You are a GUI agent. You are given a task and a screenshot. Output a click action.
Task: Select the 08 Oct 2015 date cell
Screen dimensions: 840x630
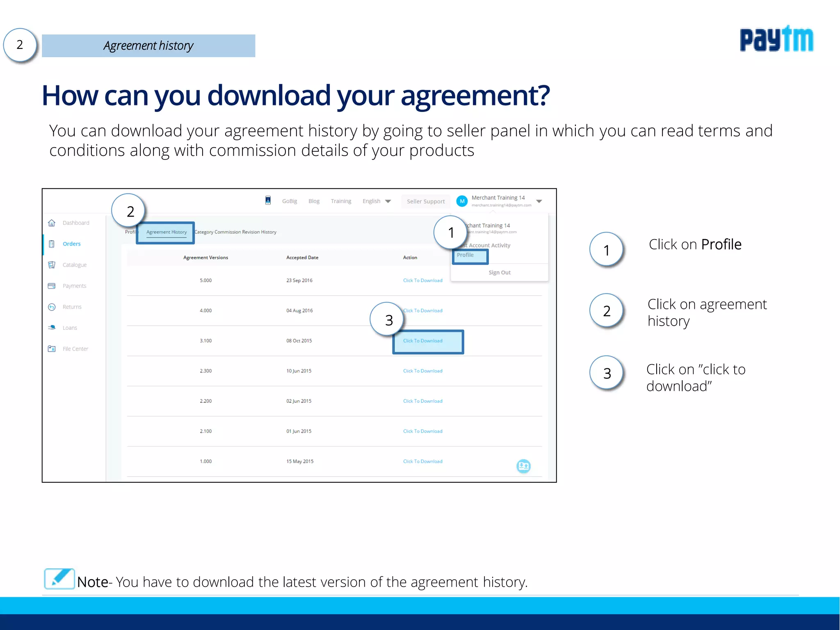(x=299, y=340)
